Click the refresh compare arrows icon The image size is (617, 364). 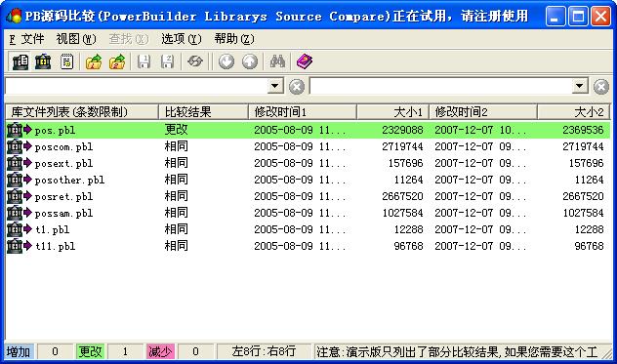(195, 61)
